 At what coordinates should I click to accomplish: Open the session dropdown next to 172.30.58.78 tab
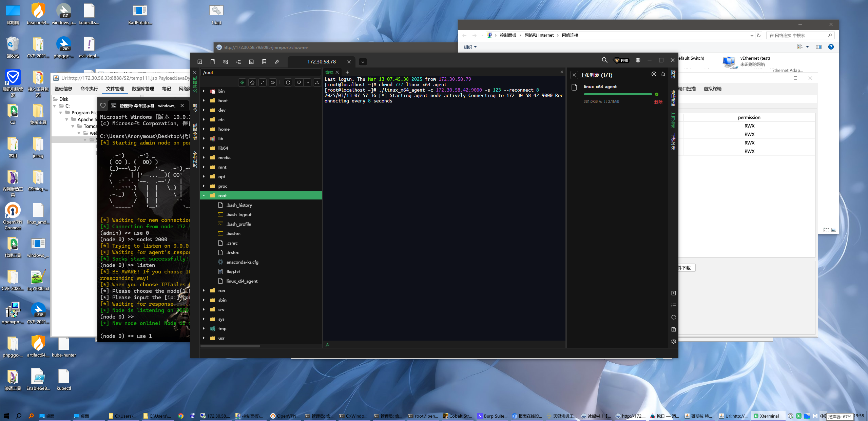(x=363, y=62)
